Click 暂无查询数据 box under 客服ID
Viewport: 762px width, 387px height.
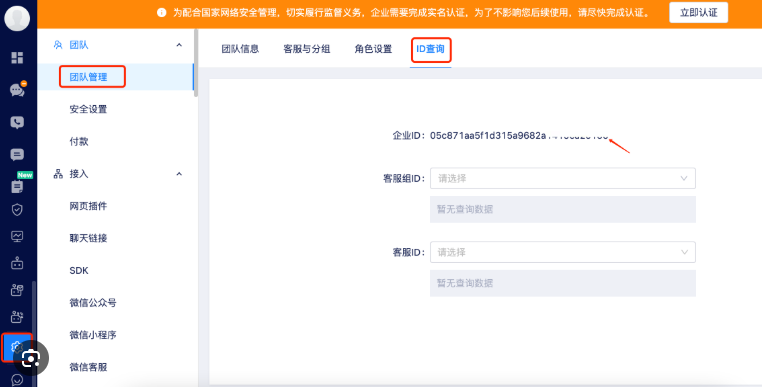tap(563, 283)
